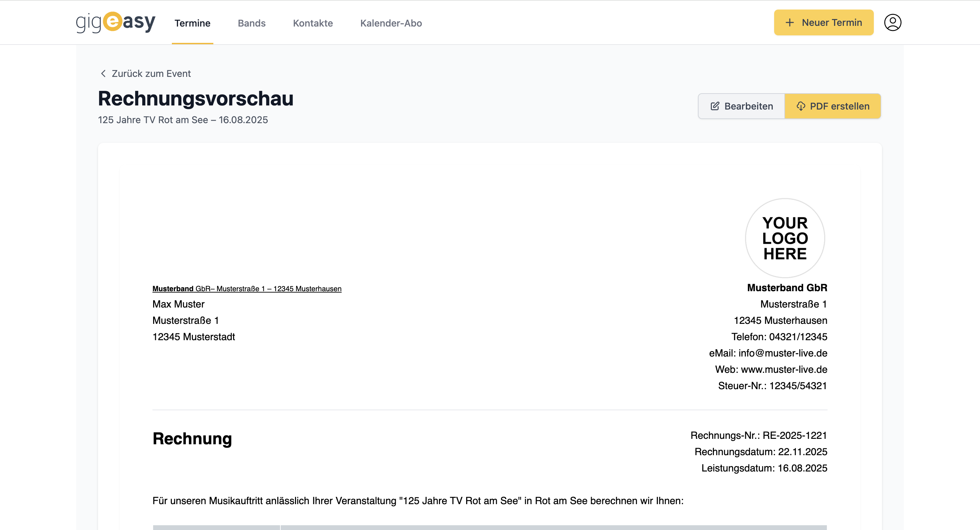The height and width of the screenshot is (530, 980).
Task: Open the Kalender-Abo tab
Action: tap(391, 23)
